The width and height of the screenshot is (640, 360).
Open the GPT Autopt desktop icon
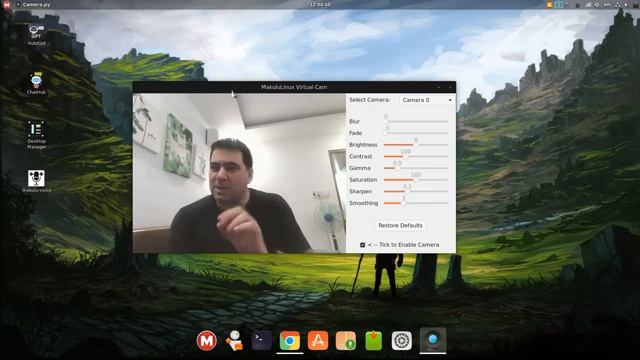point(36,34)
